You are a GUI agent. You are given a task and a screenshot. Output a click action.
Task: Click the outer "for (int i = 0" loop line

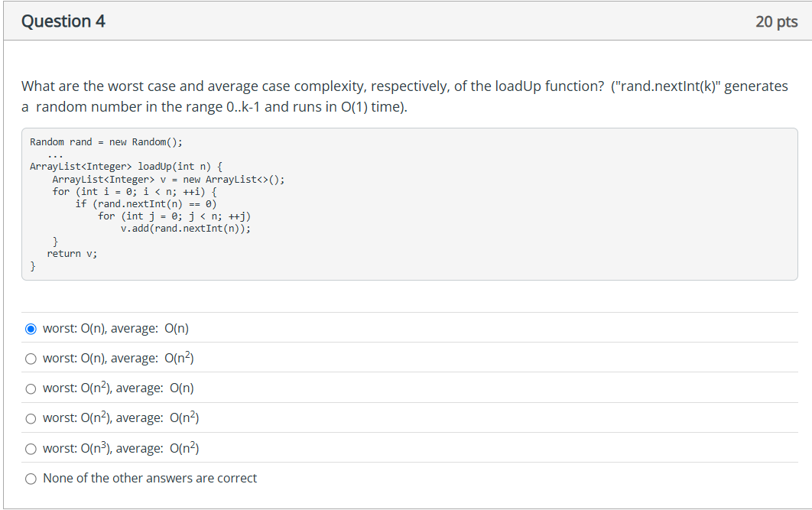tap(135, 192)
